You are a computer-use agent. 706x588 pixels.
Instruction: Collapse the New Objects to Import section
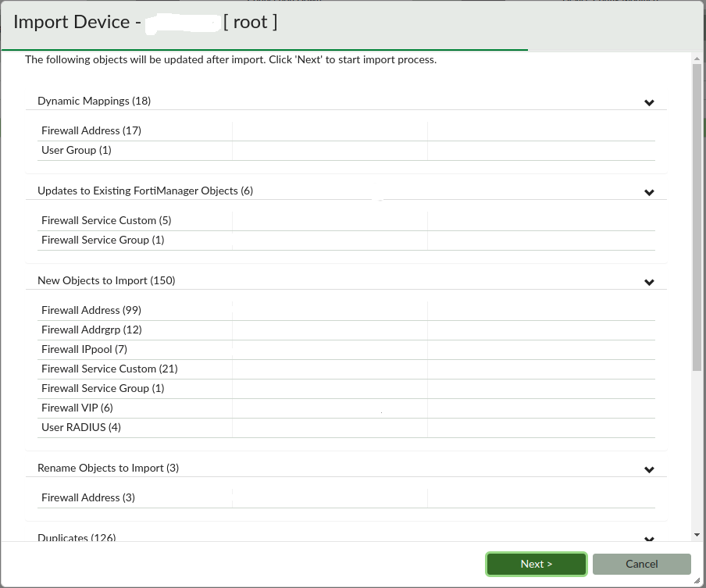tap(649, 282)
